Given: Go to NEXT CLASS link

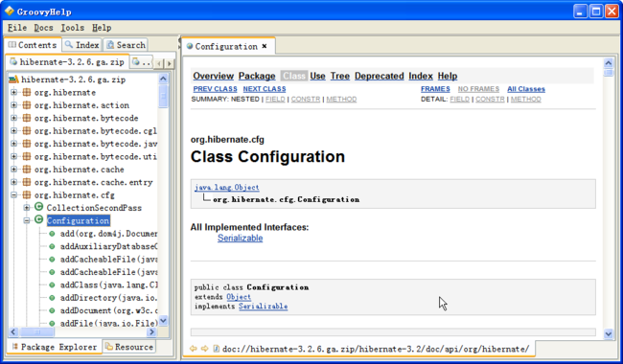Looking at the screenshot, I should coord(265,89).
